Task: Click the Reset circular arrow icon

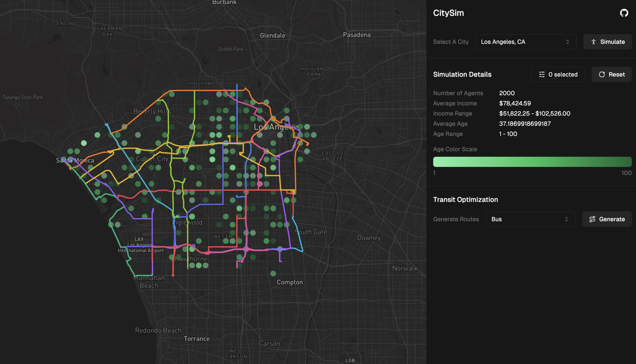Action: pyautogui.click(x=602, y=75)
